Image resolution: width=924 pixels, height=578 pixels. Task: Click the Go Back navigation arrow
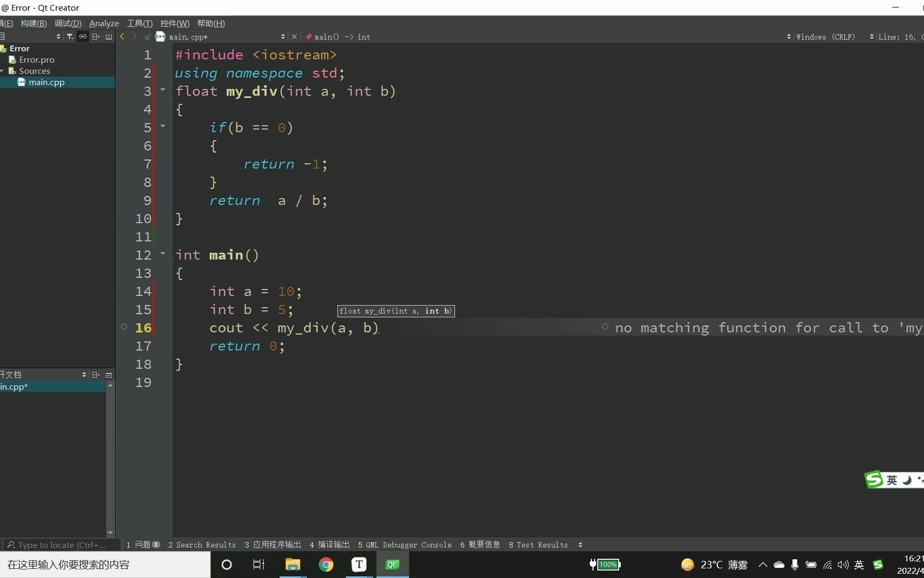(122, 36)
